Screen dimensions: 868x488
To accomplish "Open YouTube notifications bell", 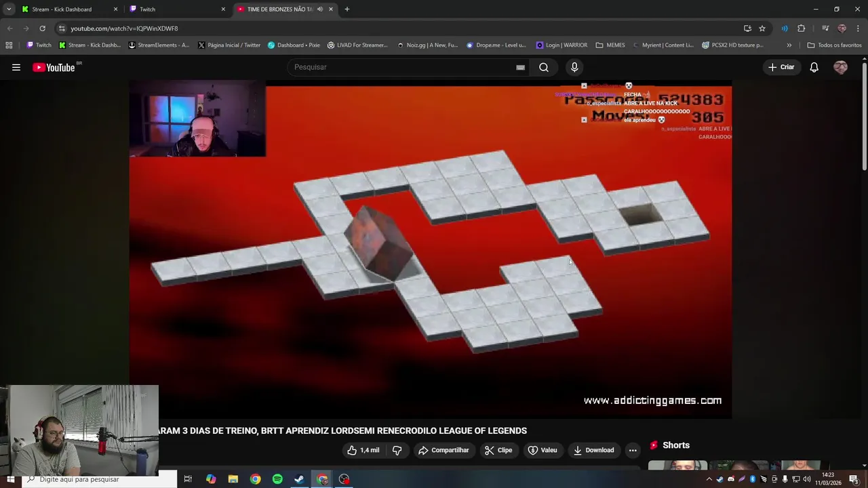I will 814,67.
